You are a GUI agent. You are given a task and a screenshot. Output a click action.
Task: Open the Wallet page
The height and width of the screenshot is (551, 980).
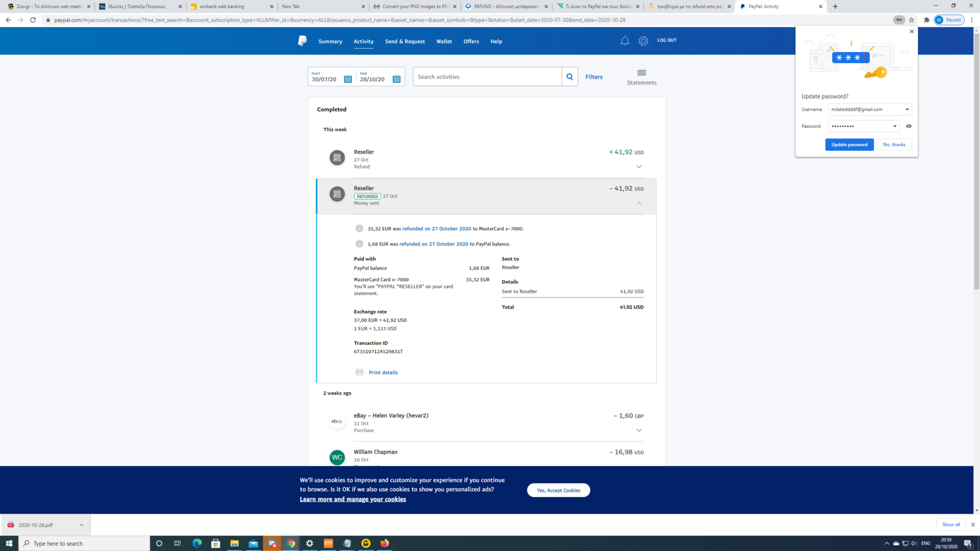(444, 42)
